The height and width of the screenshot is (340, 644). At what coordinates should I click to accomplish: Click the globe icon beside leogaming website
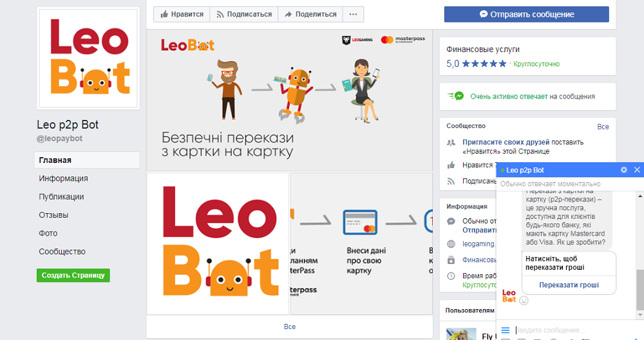coord(451,244)
